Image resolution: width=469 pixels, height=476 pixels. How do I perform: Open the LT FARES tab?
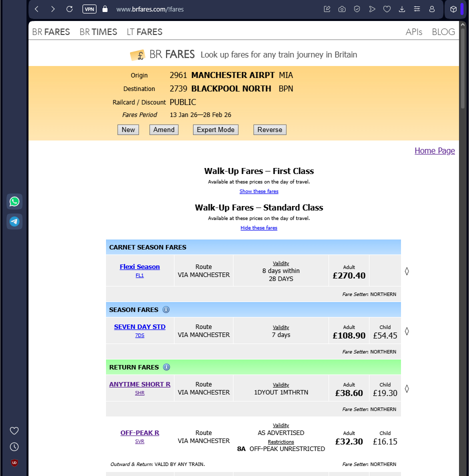tap(144, 32)
